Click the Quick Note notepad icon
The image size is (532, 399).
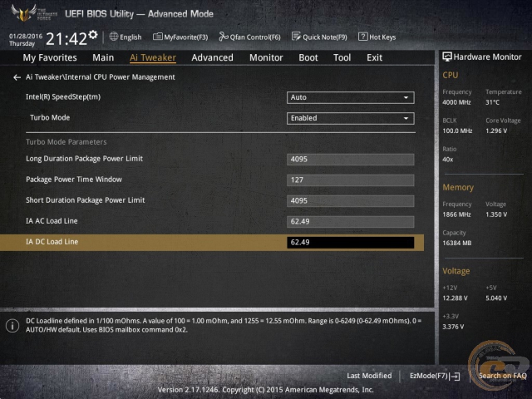pos(296,37)
